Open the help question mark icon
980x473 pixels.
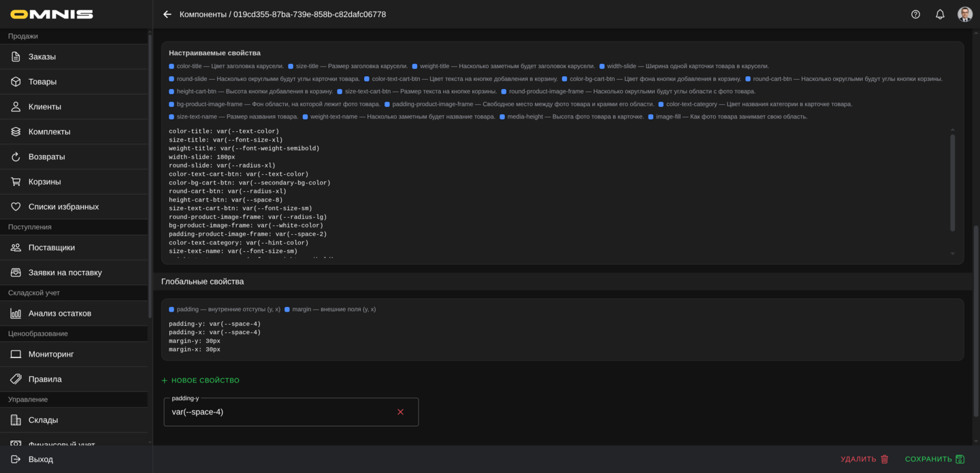(x=915, y=14)
